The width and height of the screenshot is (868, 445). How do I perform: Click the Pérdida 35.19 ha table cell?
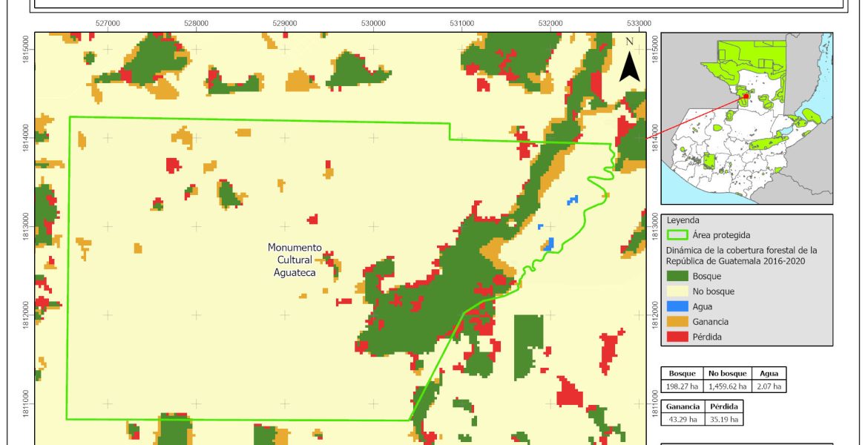click(x=722, y=420)
